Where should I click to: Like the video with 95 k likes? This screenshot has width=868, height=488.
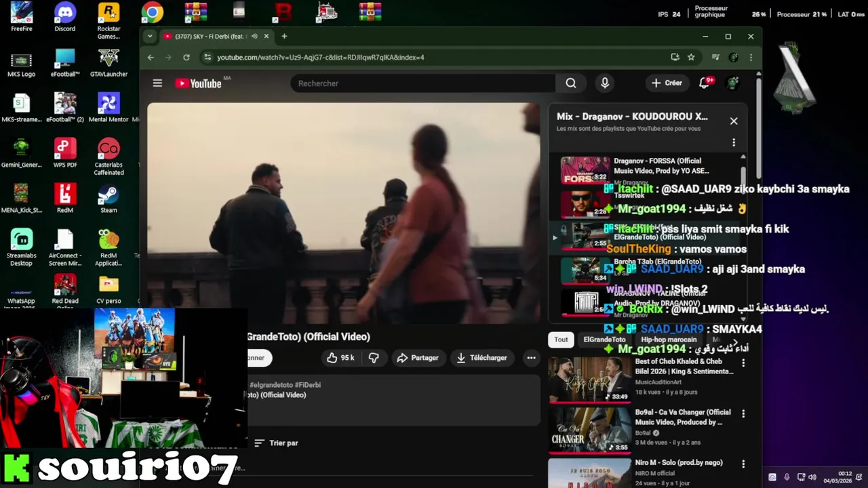coord(340,358)
